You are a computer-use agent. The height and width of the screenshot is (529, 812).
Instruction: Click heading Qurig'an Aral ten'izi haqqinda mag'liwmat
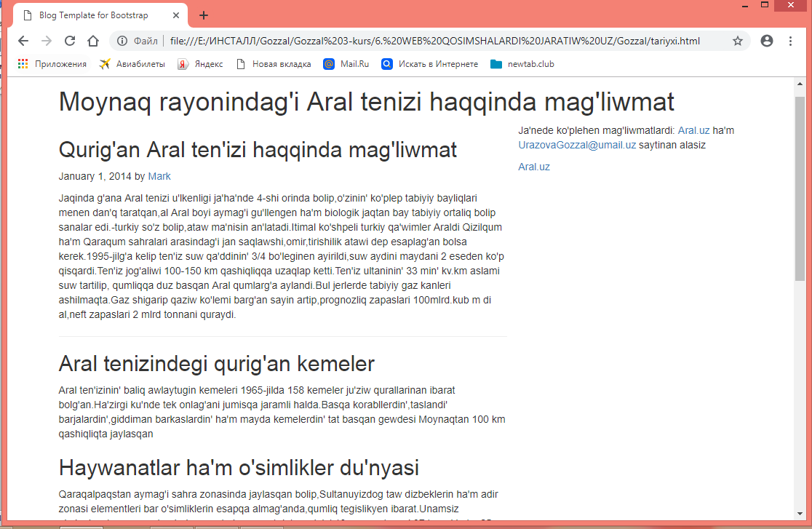(258, 150)
